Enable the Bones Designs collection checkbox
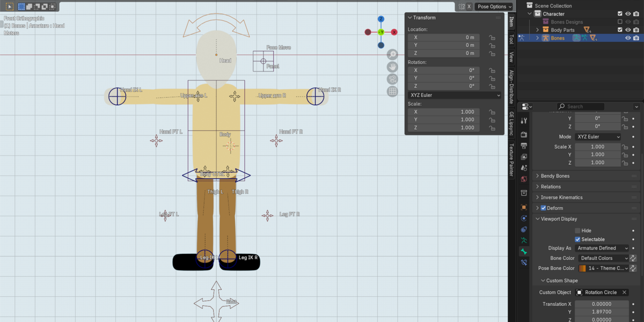 (x=620, y=22)
